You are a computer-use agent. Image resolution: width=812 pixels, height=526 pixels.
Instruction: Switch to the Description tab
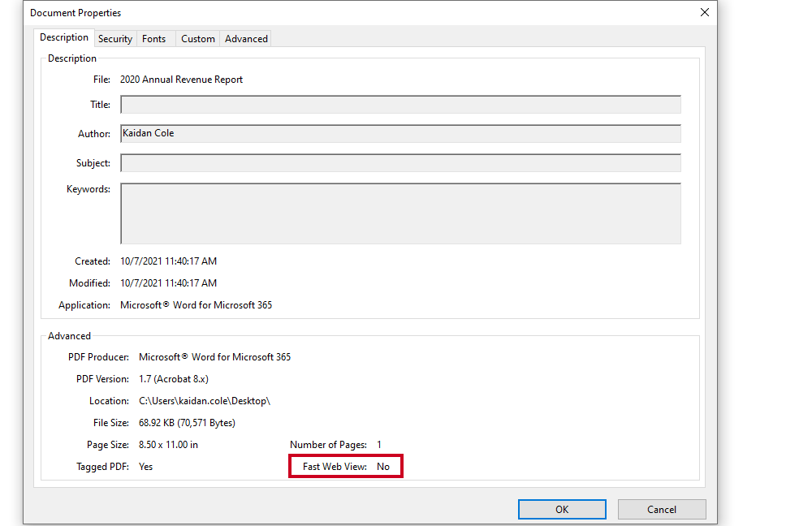coord(64,37)
